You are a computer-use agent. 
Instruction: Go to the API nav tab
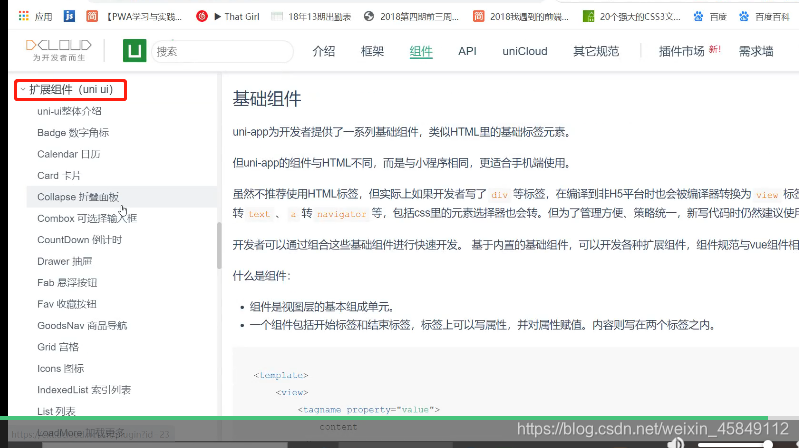[467, 51]
